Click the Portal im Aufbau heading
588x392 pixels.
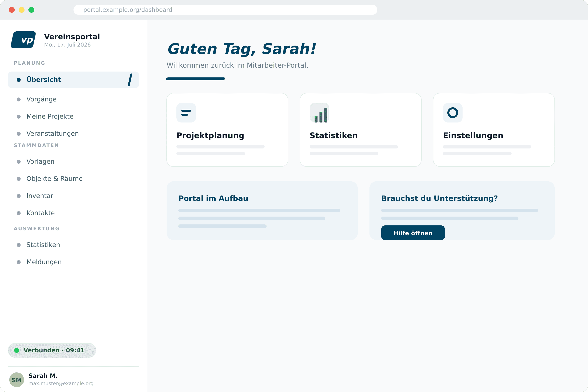213,198
